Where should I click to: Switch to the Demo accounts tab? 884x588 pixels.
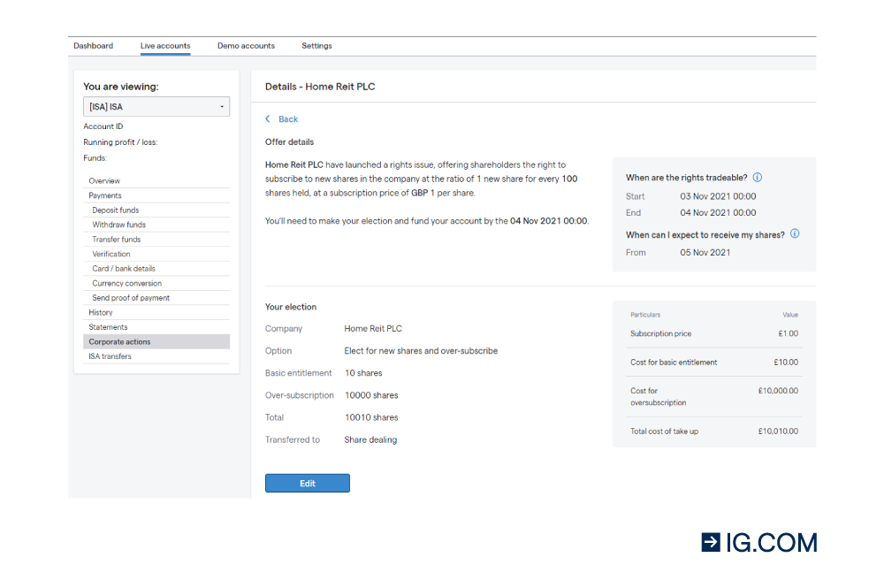point(246,46)
